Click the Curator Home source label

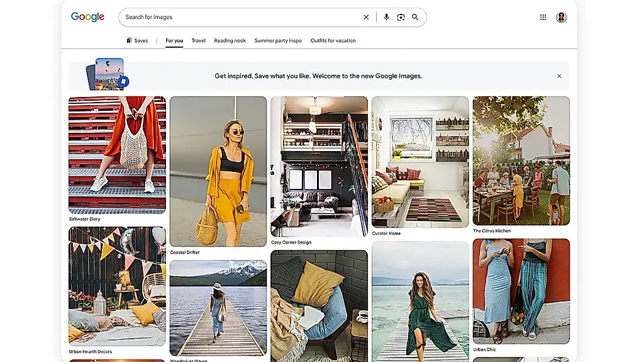coord(386,234)
